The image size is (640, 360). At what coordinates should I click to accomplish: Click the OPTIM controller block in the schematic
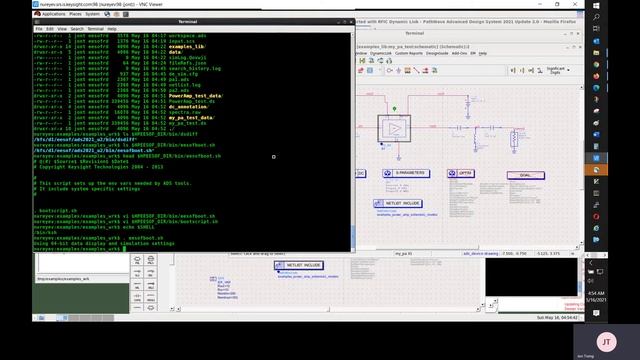(460, 173)
